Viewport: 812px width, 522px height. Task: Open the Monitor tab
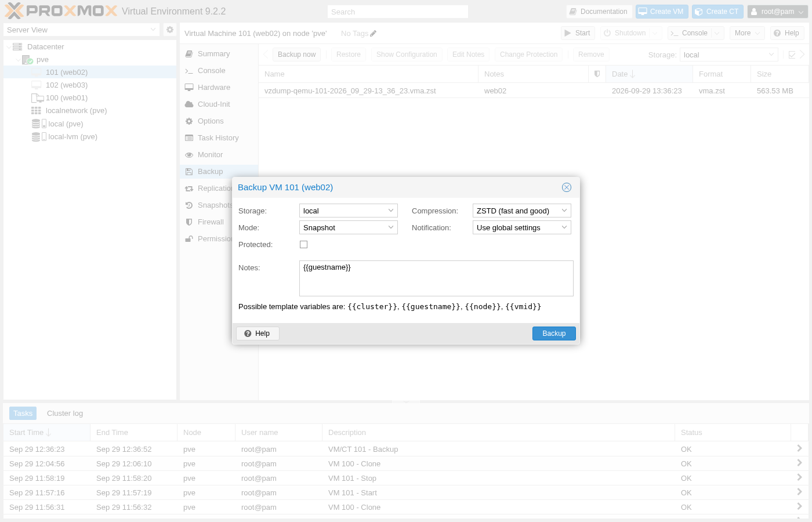click(x=219, y=155)
